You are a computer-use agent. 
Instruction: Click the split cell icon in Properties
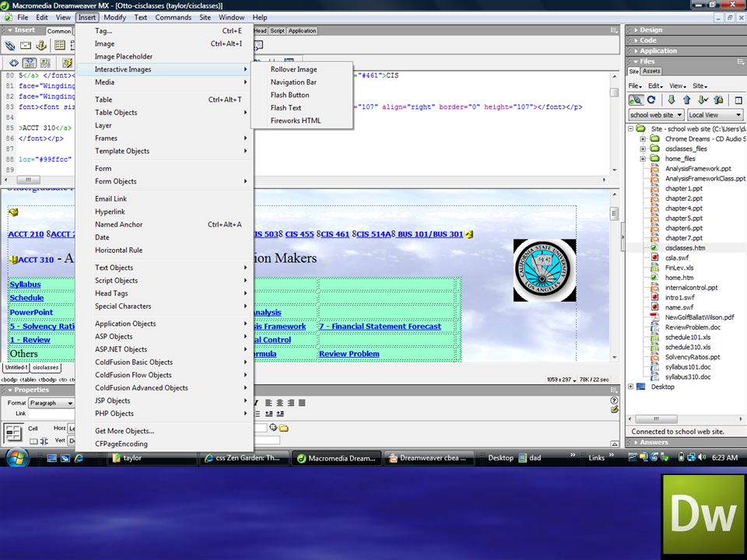(x=44, y=441)
